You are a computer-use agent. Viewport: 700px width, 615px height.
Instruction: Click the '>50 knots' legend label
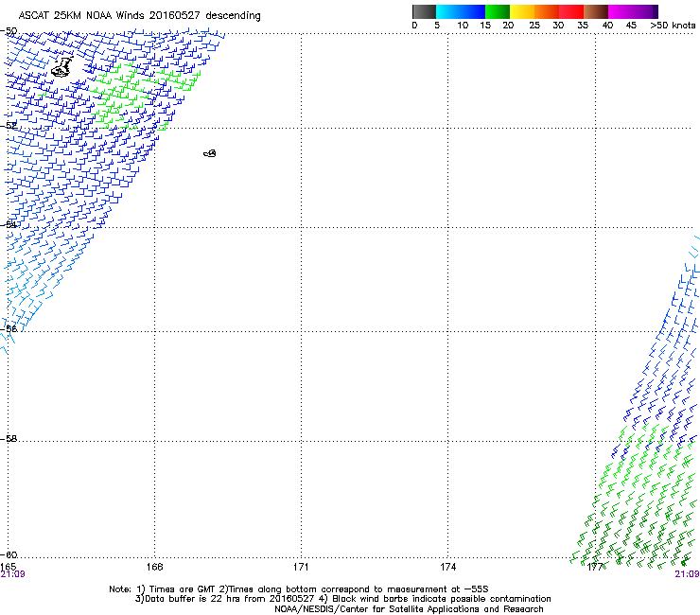tap(673, 26)
